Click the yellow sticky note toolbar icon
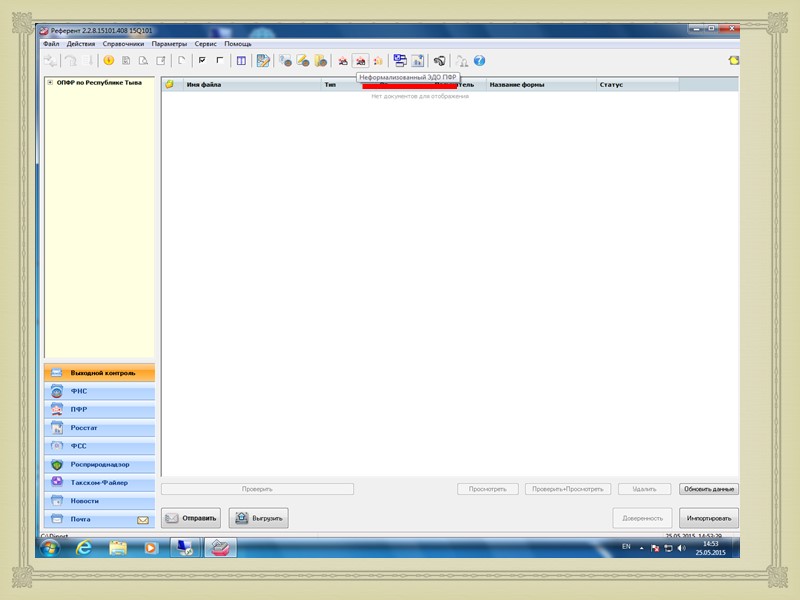 (734, 61)
